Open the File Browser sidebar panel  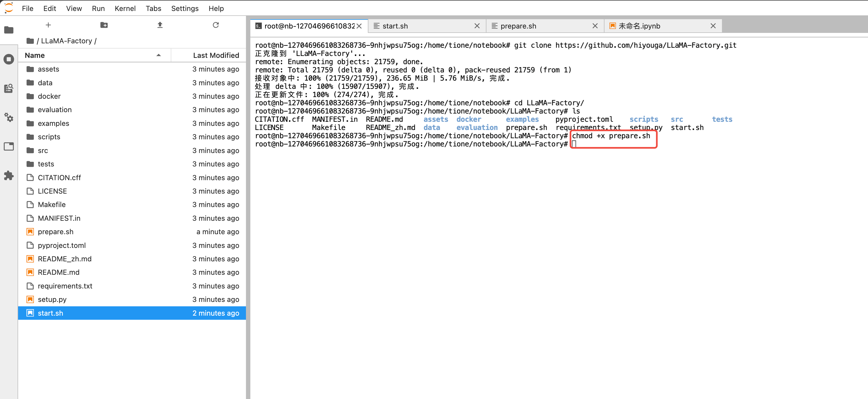coord(9,30)
